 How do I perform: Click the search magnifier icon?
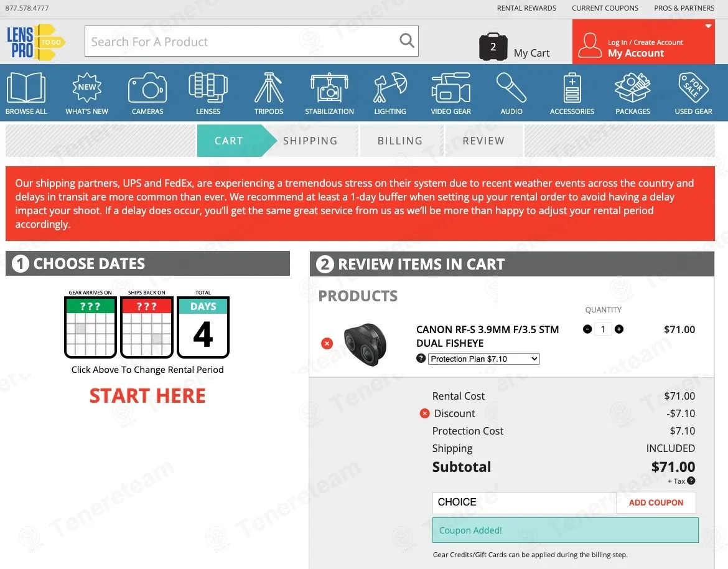pyautogui.click(x=407, y=41)
